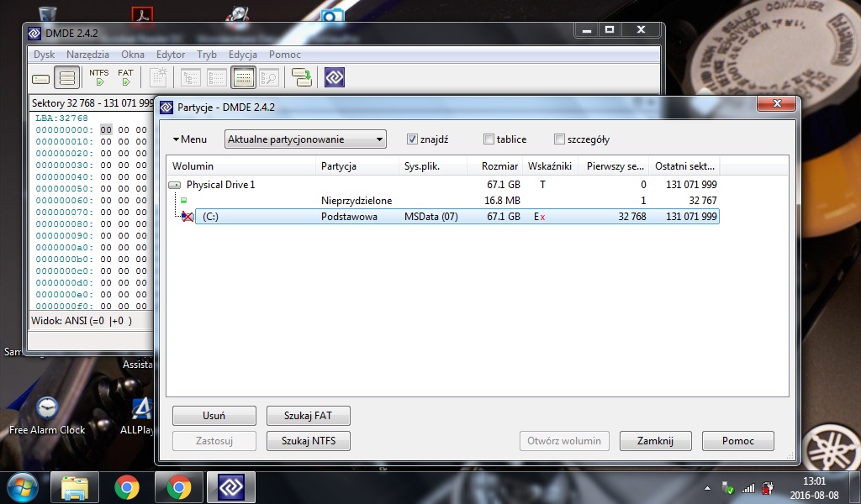This screenshot has width=861, height=504.
Task: Select the (C:) Podstawowa partition row
Action: point(457,217)
